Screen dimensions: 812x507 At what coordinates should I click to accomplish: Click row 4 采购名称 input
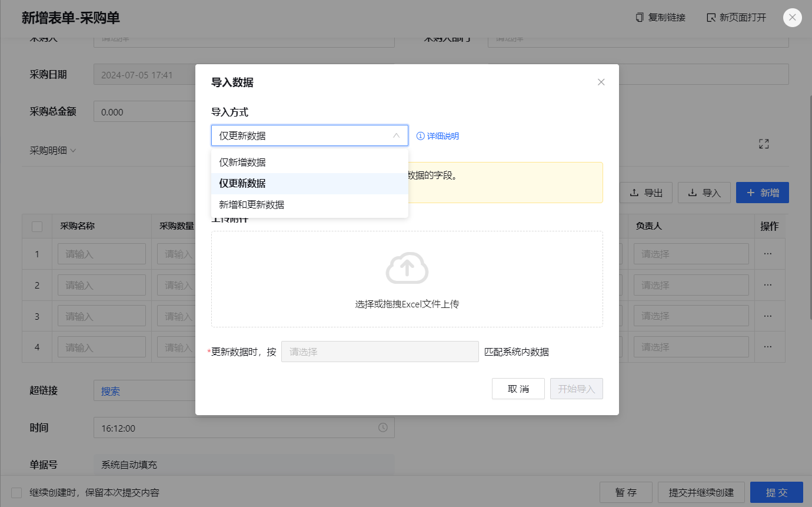point(102,347)
